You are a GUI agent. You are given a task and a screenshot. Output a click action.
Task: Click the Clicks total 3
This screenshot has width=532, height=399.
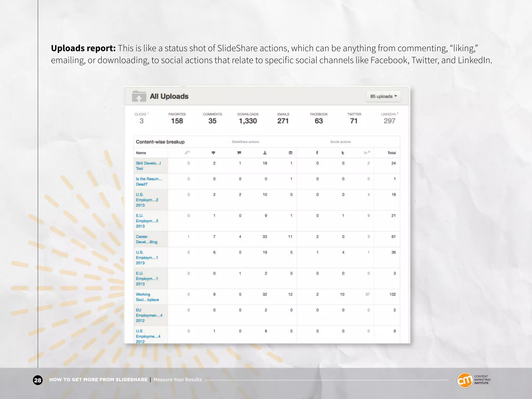click(142, 121)
